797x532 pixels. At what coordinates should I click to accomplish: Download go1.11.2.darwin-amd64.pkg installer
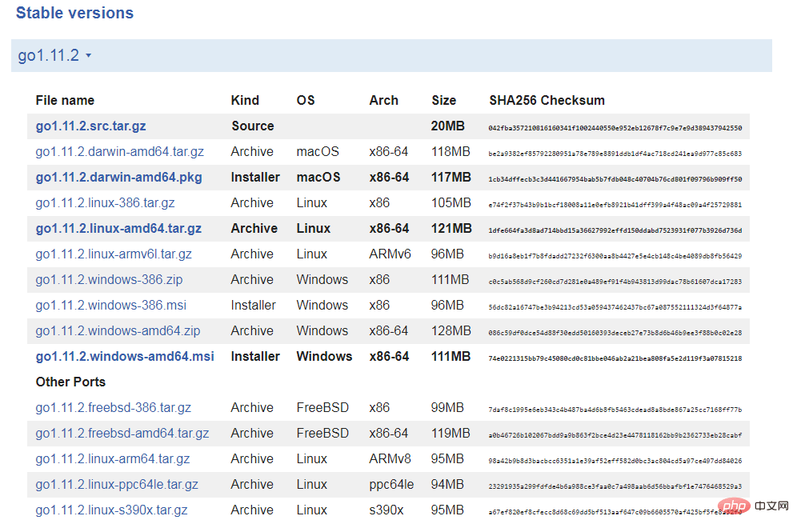coord(118,178)
